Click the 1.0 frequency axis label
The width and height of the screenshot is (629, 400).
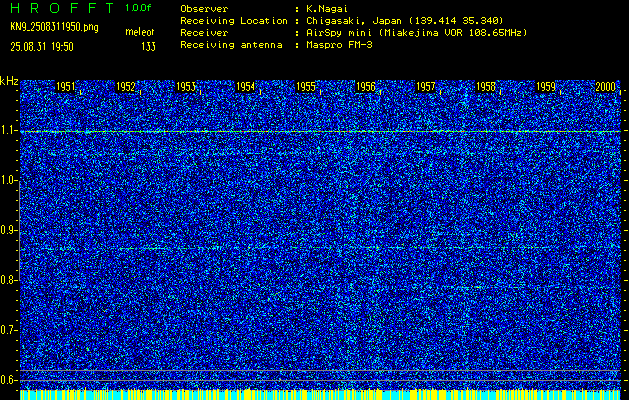(x=8, y=180)
